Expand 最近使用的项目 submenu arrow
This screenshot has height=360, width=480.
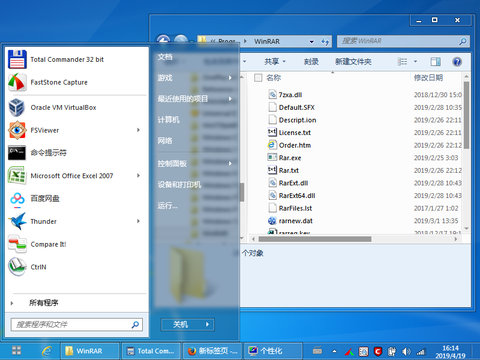point(230,99)
